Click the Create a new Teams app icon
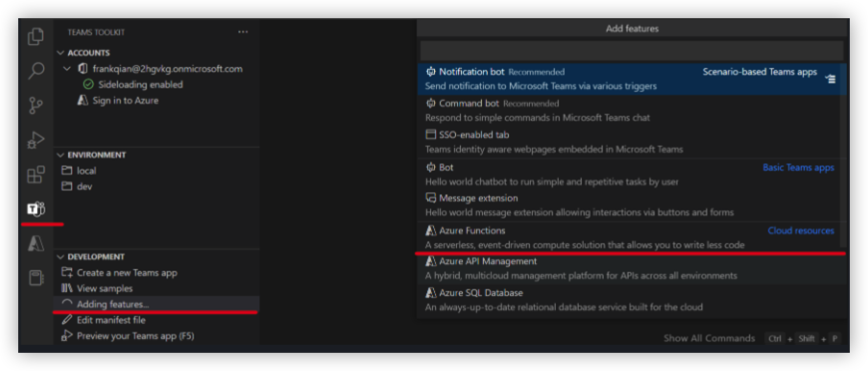 (x=67, y=272)
